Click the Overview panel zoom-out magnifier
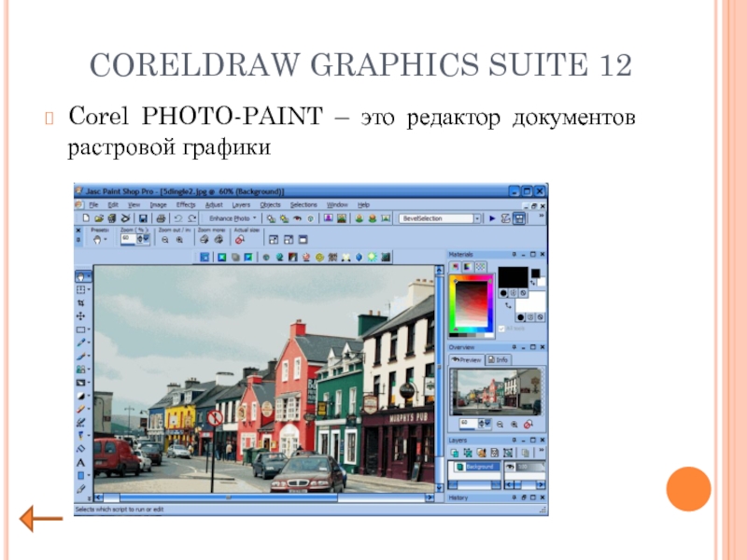This screenshot has height=560, width=747. pos(500,425)
